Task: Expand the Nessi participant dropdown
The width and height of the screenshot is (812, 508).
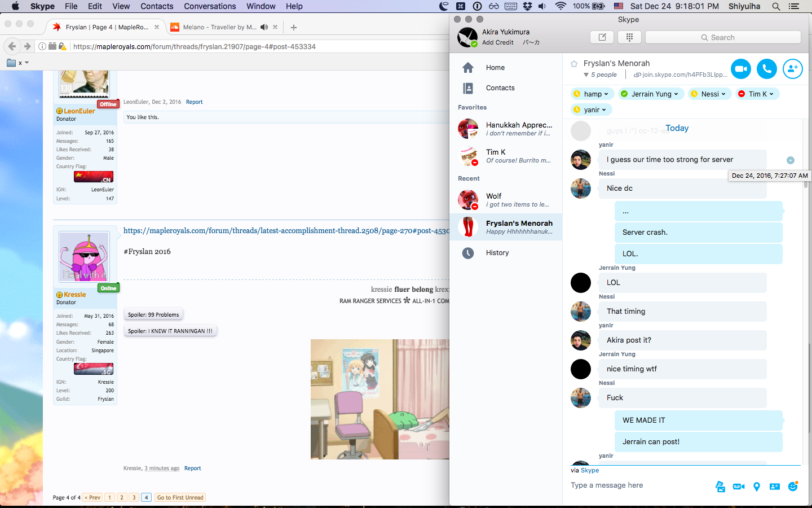Action: tap(723, 94)
